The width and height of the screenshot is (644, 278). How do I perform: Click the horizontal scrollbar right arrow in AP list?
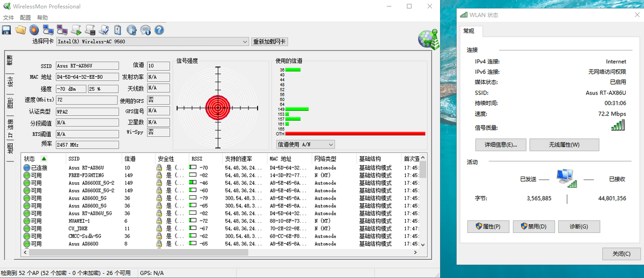click(x=414, y=252)
